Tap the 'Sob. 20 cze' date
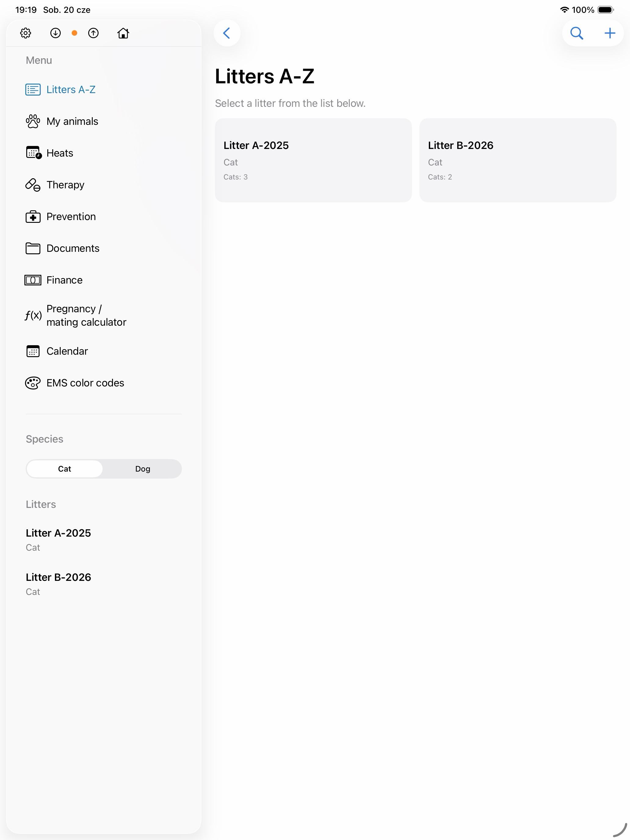The image size is (630, 840). pyautogui.click(x=67, y=10)
